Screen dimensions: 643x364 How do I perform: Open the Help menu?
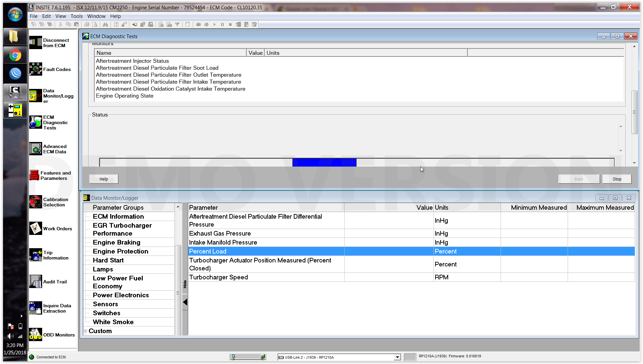click(x=116, y=16)
